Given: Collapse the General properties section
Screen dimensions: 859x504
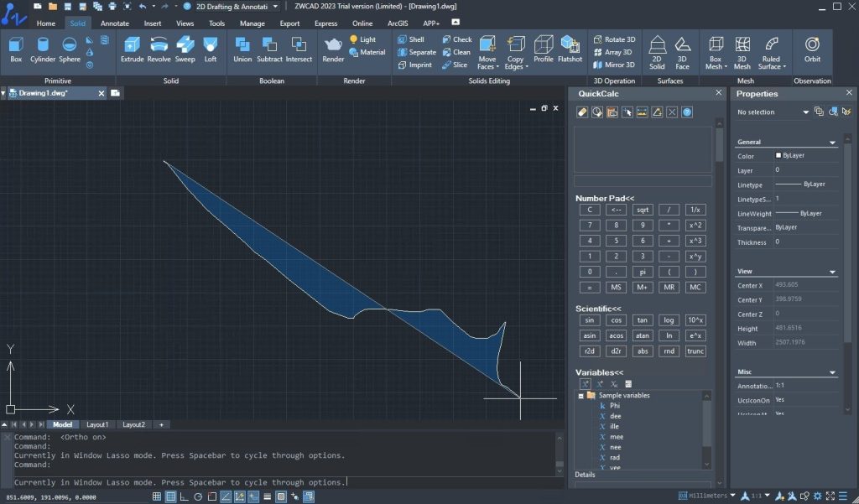Looking at the screenshot, I should pos(833,143).
